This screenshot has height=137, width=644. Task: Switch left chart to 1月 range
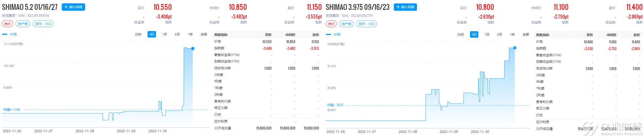click(x=165, y=34)
